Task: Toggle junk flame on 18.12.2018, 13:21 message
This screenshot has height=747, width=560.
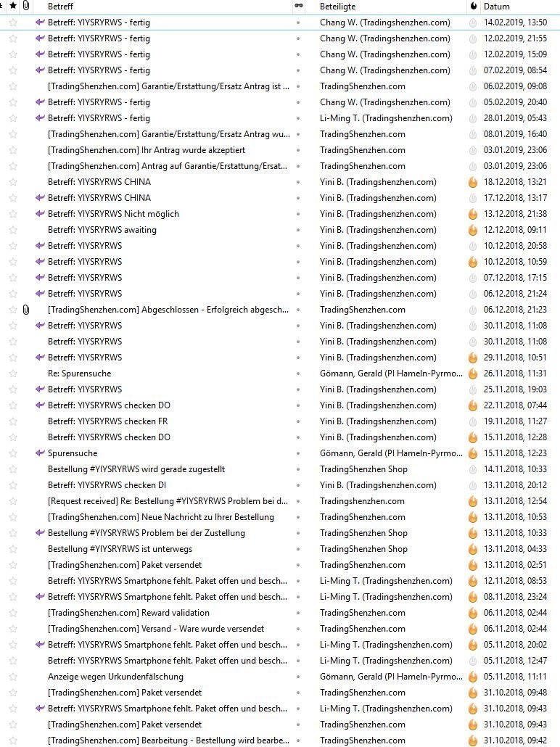Action: (473, 182)
